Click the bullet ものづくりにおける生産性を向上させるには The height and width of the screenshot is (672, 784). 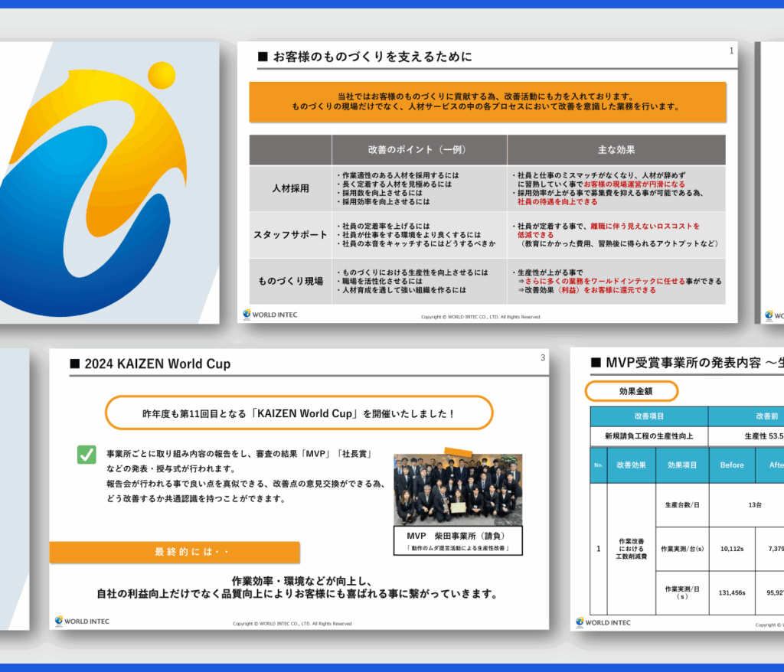click(x=412, y=272)
